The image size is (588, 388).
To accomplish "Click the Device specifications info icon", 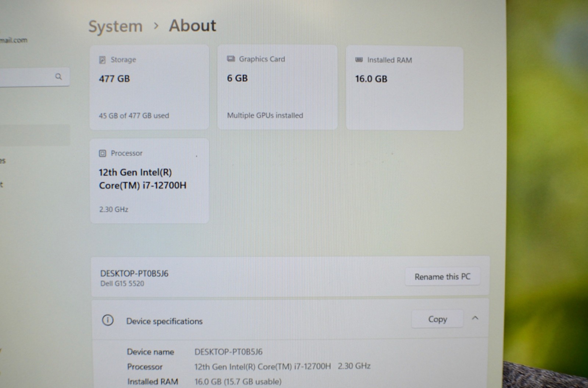I will [x=108, y=320].
